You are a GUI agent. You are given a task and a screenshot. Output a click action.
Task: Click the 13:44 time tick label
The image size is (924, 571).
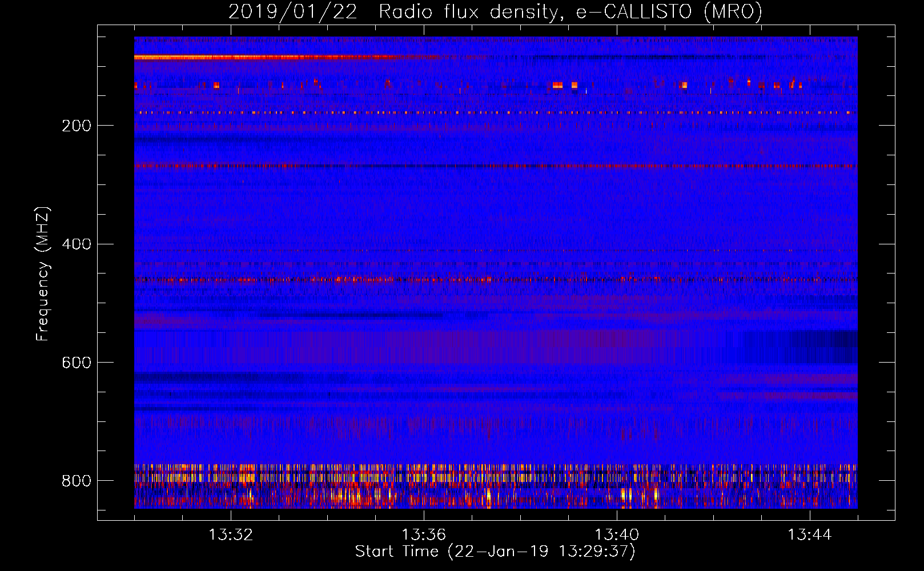point(810,535)
